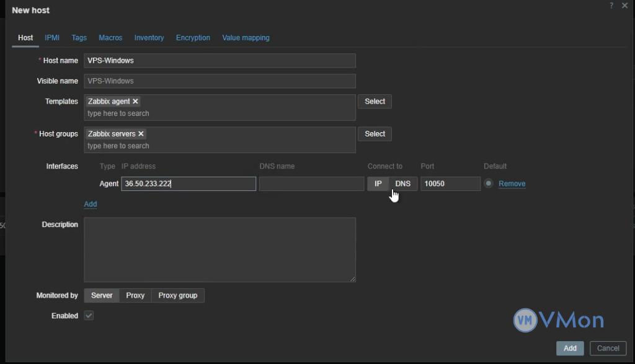
Task: Focus the Description text area
Action: (x=220, y=249)
